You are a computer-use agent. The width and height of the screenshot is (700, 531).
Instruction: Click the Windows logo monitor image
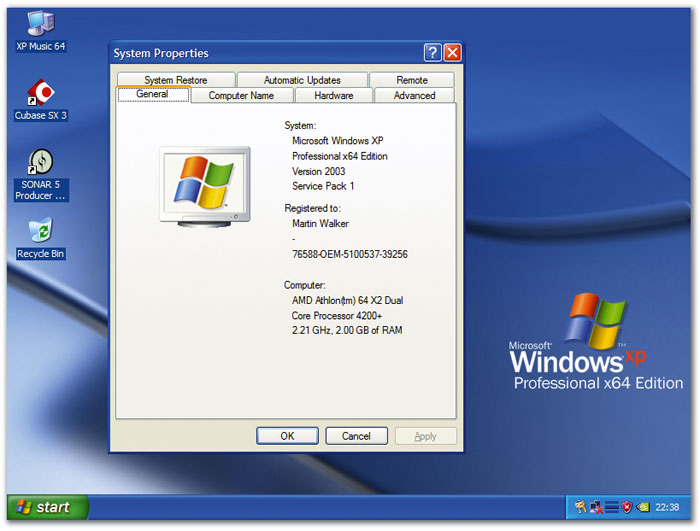click(x=205, y=188)
